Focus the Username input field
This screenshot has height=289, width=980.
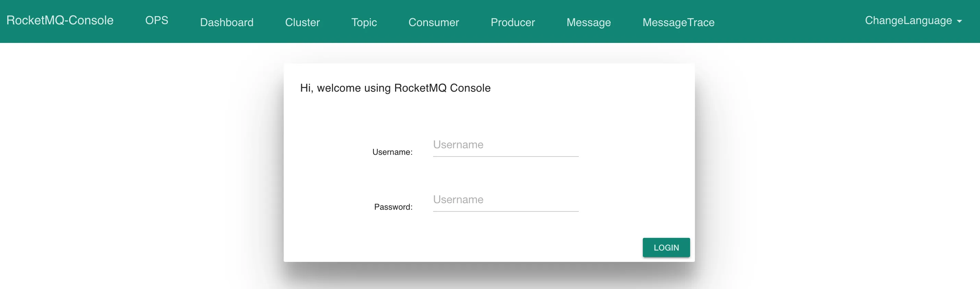pyautogui.click(x=506, y=145)
